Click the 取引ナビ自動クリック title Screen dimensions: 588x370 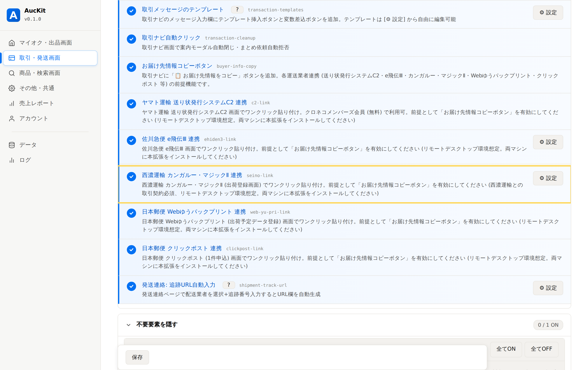click(171, 38)
